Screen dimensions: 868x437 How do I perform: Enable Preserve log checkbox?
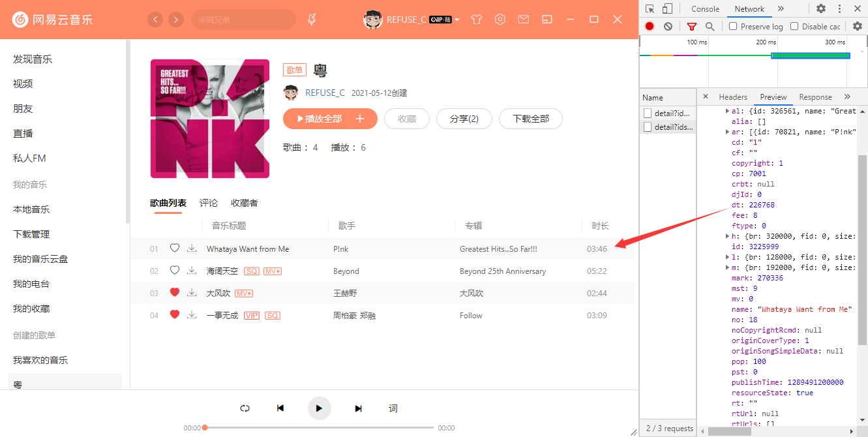click(x=733, y=26)
